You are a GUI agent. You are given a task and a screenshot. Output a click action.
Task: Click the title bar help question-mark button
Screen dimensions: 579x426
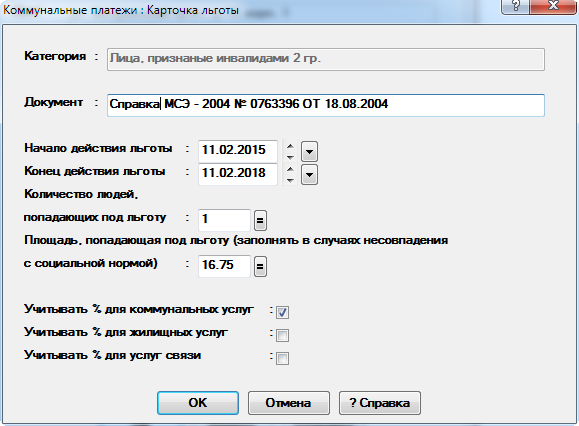(x=515, y=6)
